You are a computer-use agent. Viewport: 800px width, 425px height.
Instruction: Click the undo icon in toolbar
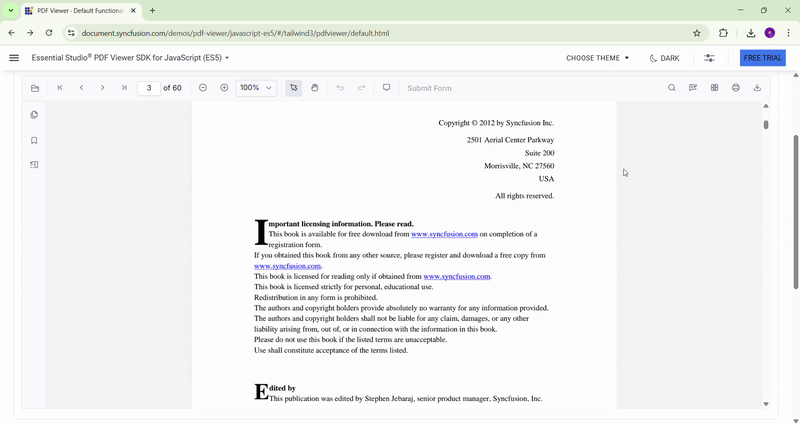pos(340,88)
